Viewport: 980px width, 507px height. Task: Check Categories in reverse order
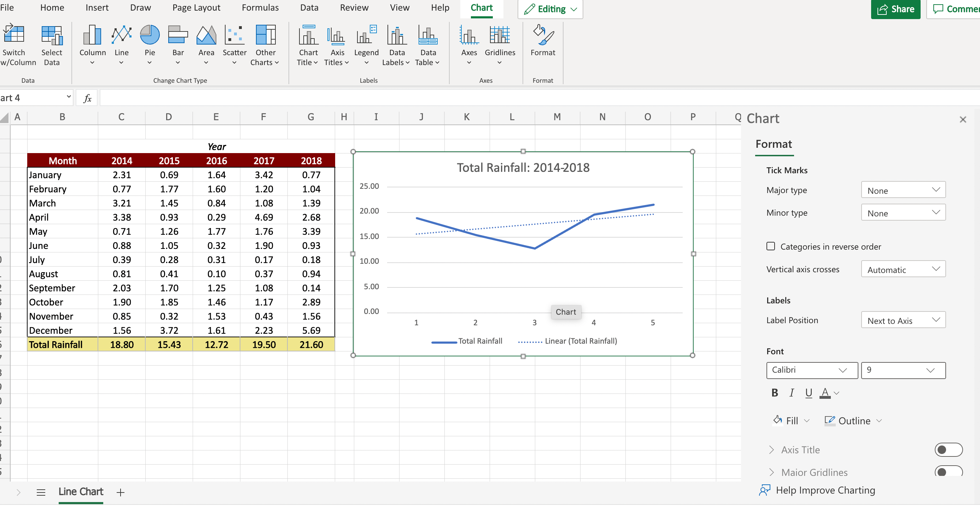tap(770, 246)
